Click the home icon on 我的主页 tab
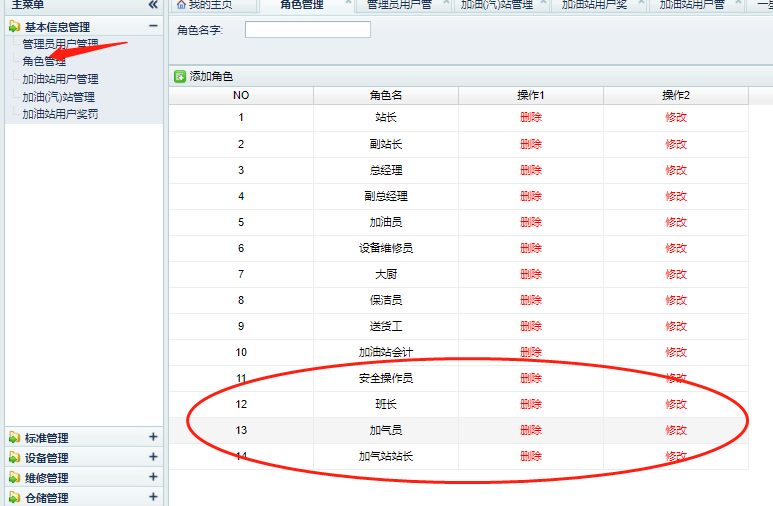This screenshot has height=506, width=773. pos(180,5)
